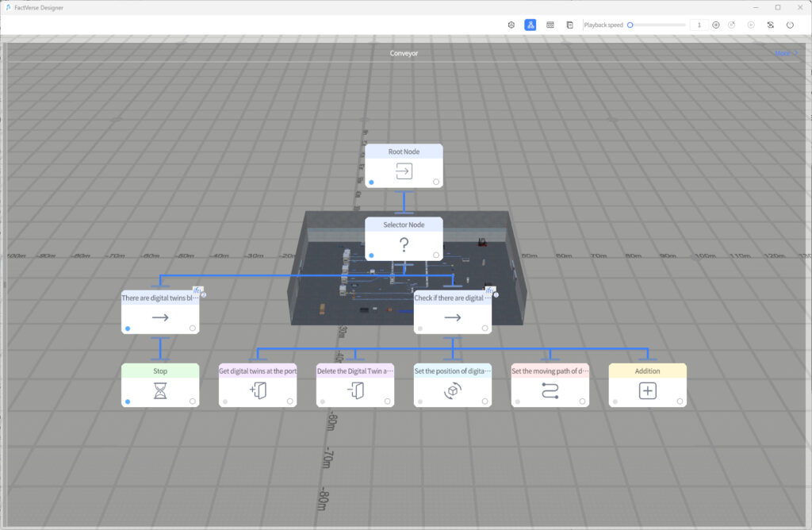The image size is (812, 530).
Task: Click Selector Node's right output circle
Action: [x=436, y=255]
